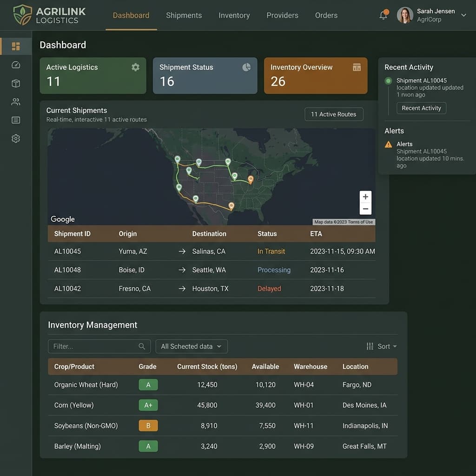Zoom in on the shipments map
Image resolution: width=476 pixels, height=476 pixels.
(x=365, y=197)
